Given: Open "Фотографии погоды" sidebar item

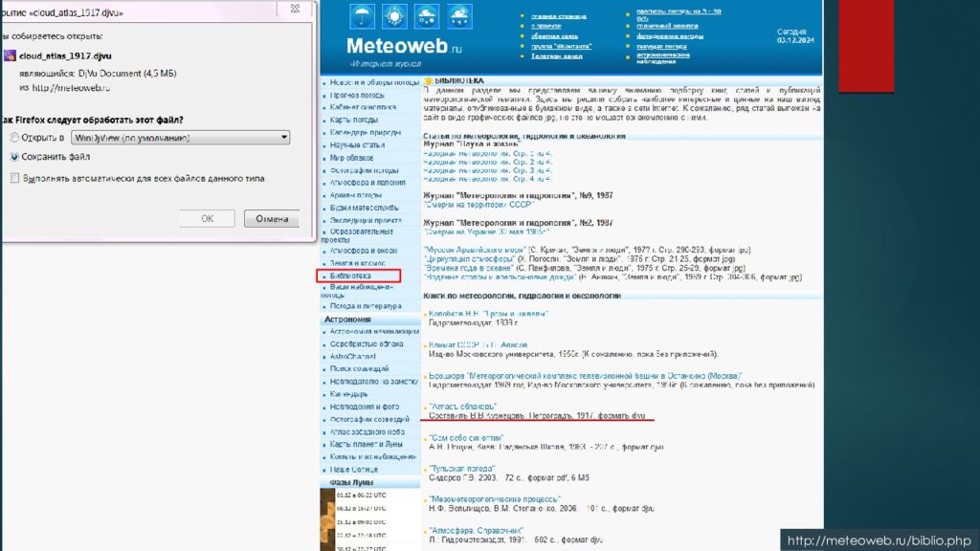Looking at the screenshot, I should pyautogui.click(x=364, y=170).
